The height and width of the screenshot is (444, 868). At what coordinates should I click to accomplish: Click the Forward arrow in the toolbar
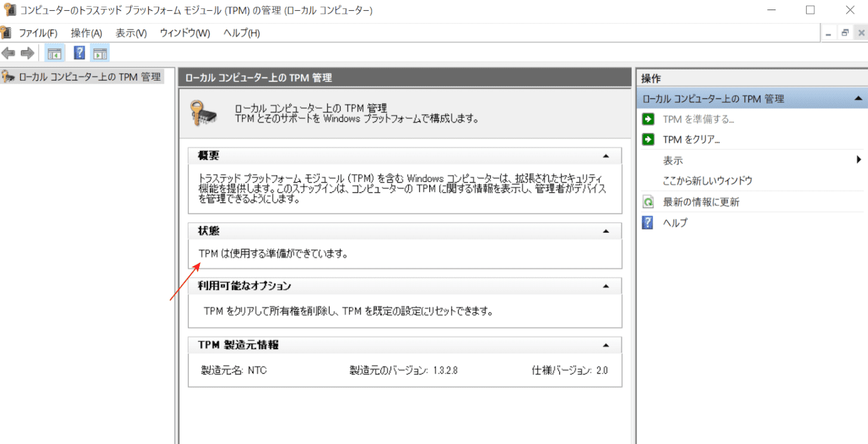(27, 54)
